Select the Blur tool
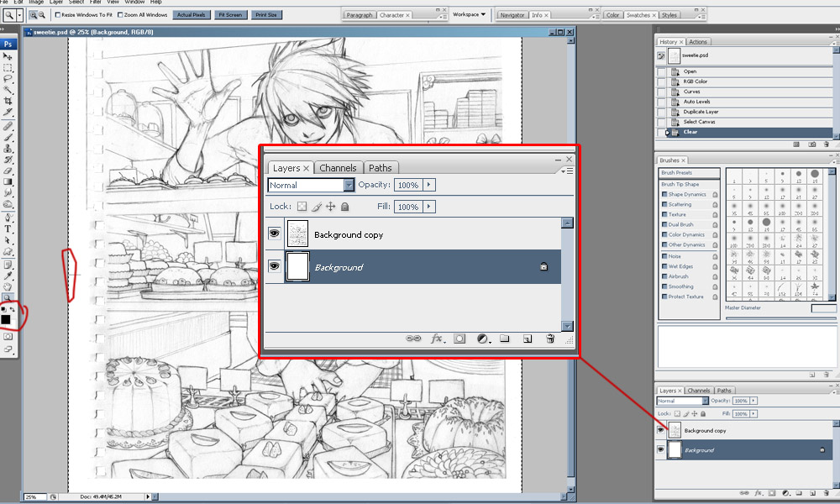 point(8,193)
